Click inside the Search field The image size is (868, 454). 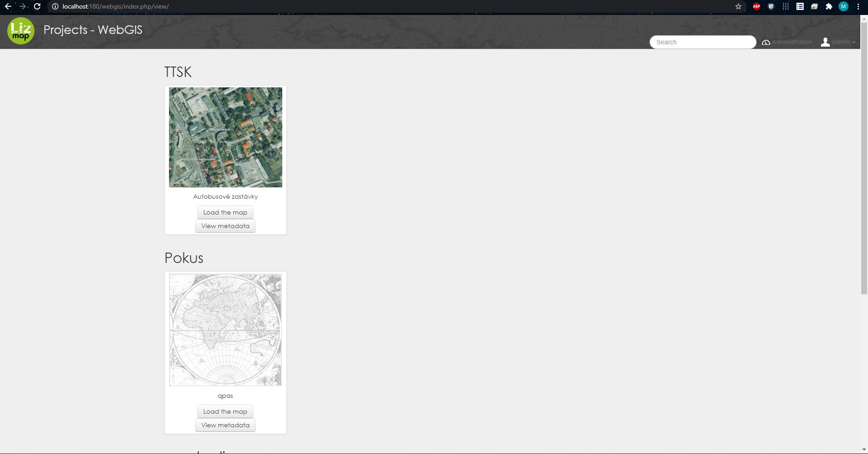702,42
